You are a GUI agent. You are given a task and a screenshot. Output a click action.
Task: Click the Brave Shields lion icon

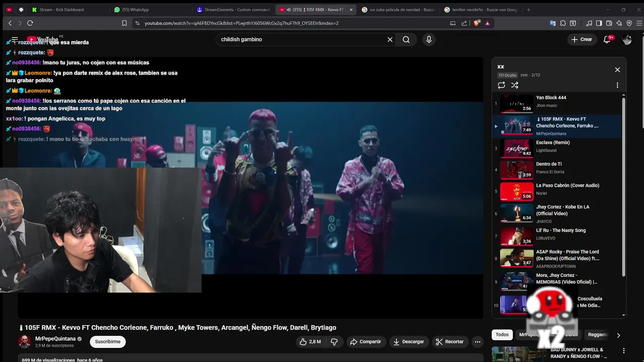[x=477, y=23]
